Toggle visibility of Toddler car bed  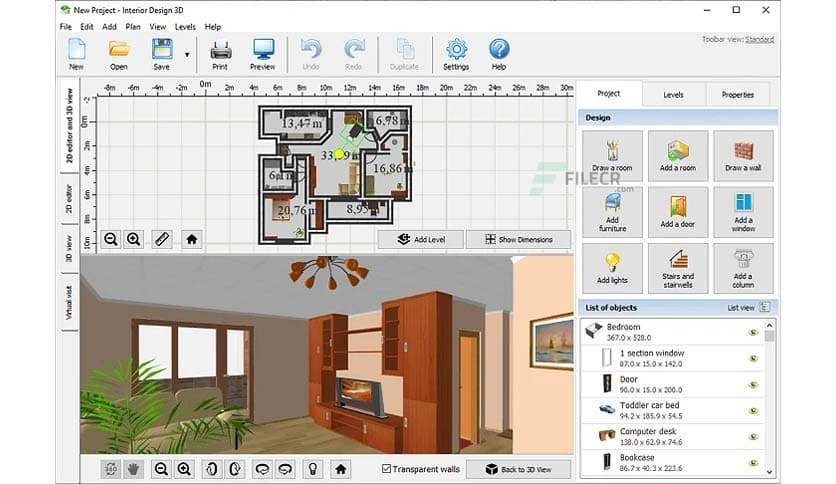[x=753, y=411]
